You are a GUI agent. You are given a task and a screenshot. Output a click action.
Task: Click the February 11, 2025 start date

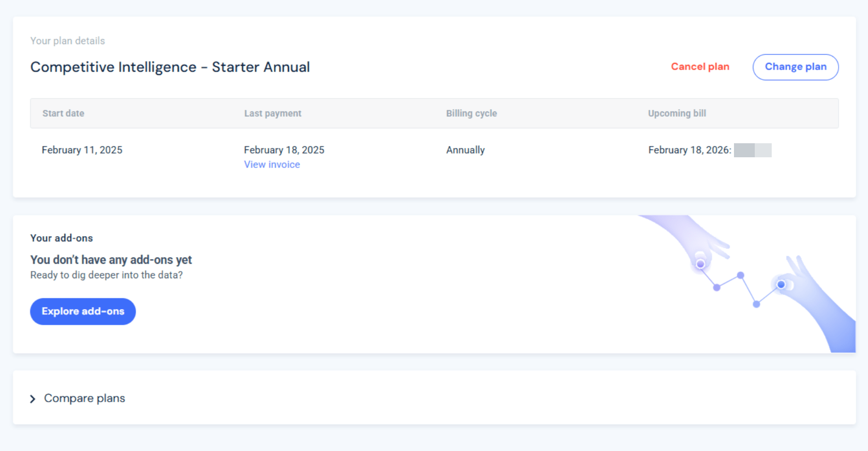pos(82,150)
